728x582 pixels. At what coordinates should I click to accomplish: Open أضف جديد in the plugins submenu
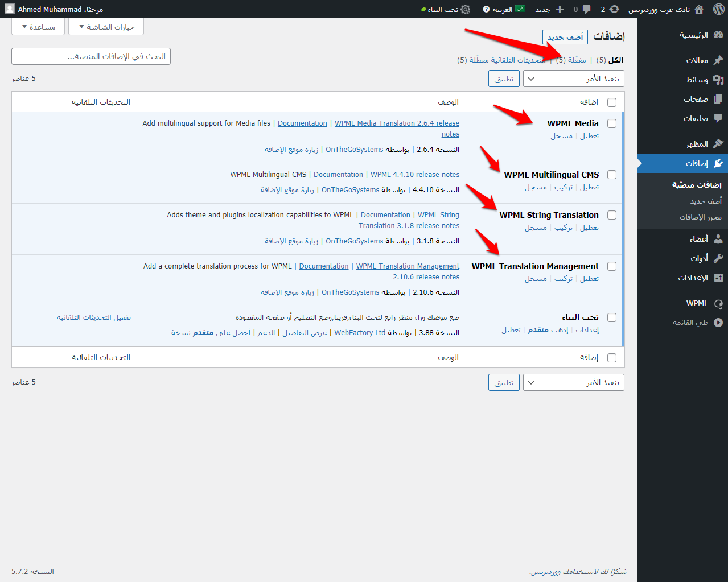click(x=706, y=201)
